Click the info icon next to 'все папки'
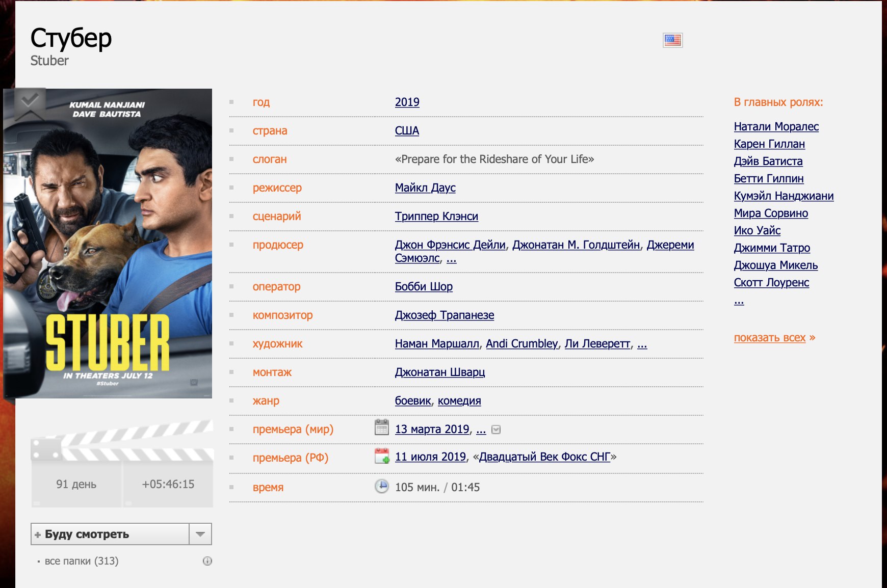The height and width of the screenshot is (588, 887). (x=207, y=561)
